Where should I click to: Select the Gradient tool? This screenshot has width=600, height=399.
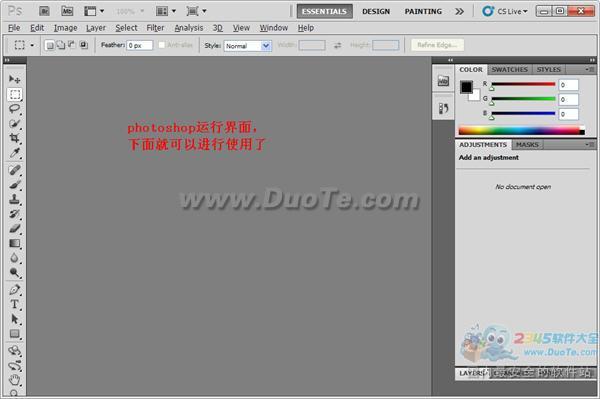pyautogui.click(x=15, y=243)
